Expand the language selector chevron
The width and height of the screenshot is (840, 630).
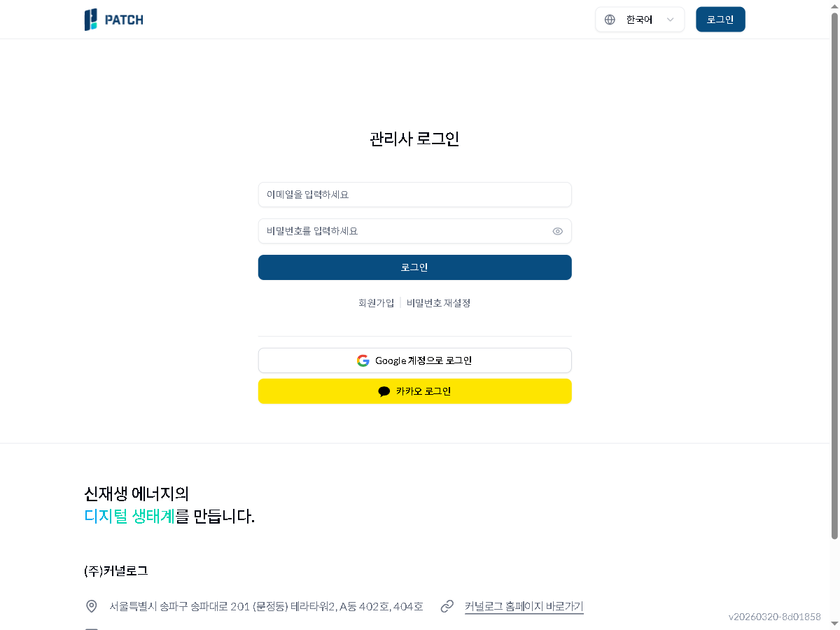coord(671,19)
